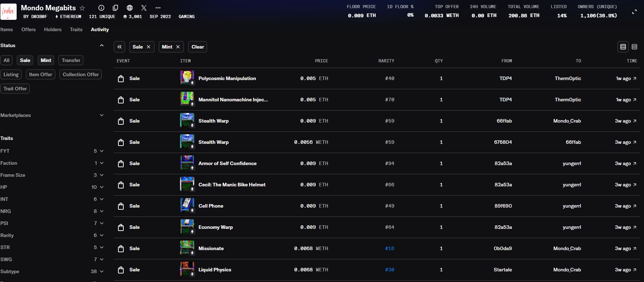
Task: Click the Liquid Physics item thumbnail
Action: point(187,269)
